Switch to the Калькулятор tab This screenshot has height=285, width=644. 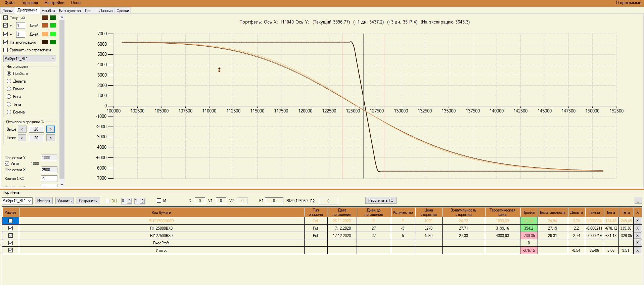tap(70, 11)
